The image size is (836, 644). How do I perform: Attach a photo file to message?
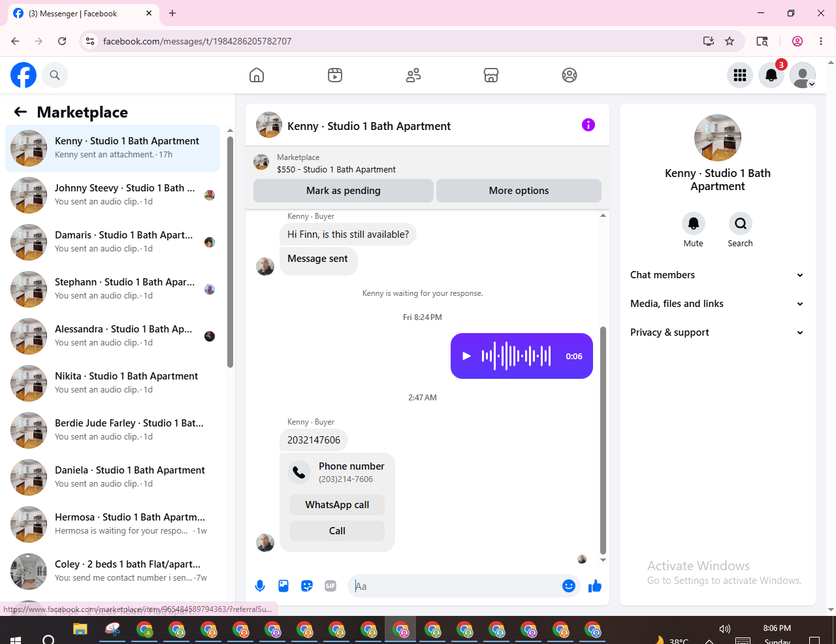(283, 586)
